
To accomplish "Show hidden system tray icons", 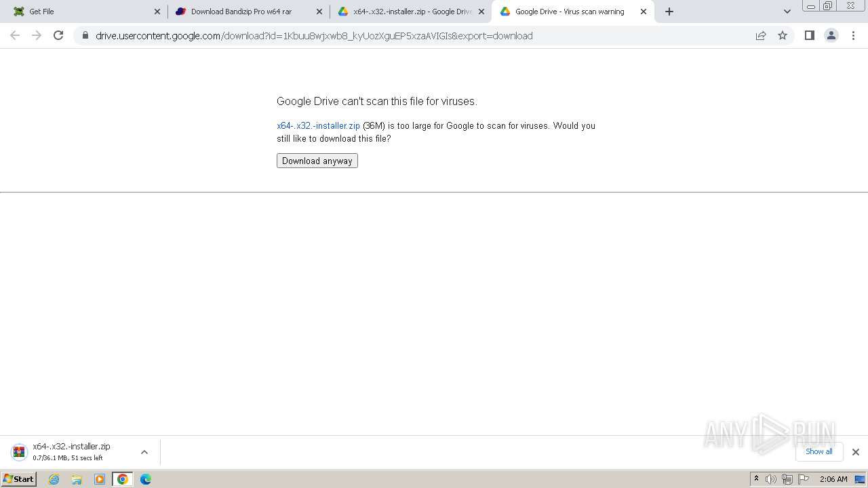I will pyautogui.click(x=756, y=479).
